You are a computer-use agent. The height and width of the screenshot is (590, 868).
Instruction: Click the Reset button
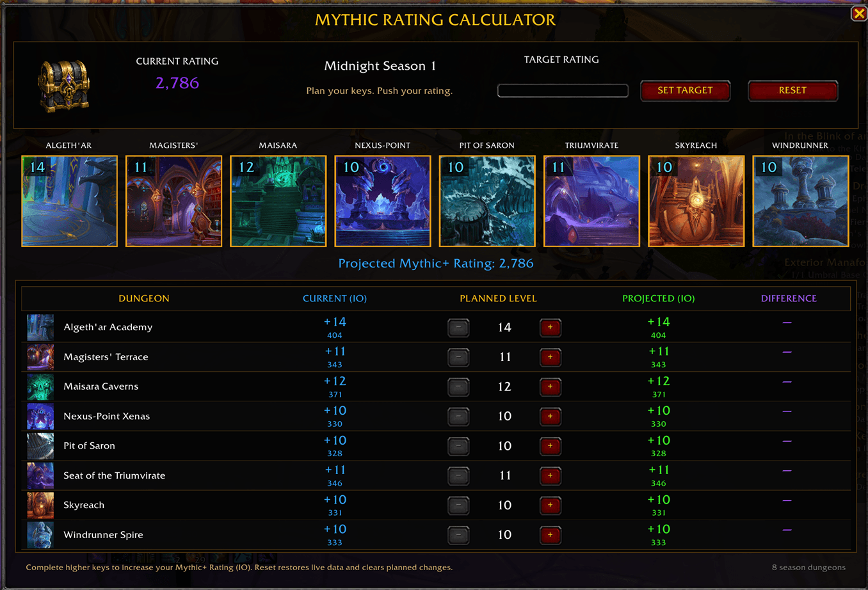point(792,90)
